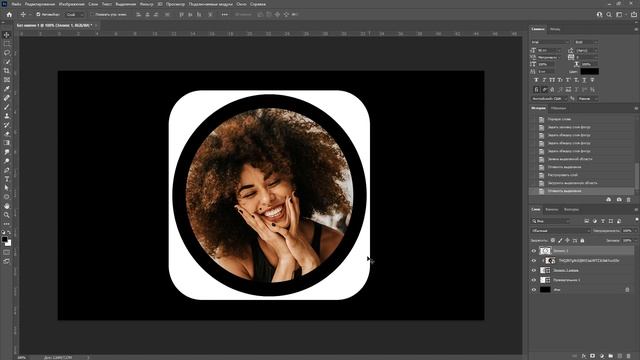Select the Zoom tool in the toolbar
This screenshot has height=360, width=640.
point(7,215)
